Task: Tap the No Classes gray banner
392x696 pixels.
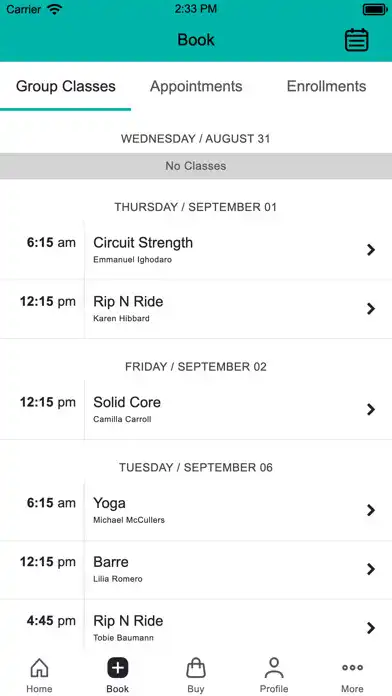Action: (196, 166)
